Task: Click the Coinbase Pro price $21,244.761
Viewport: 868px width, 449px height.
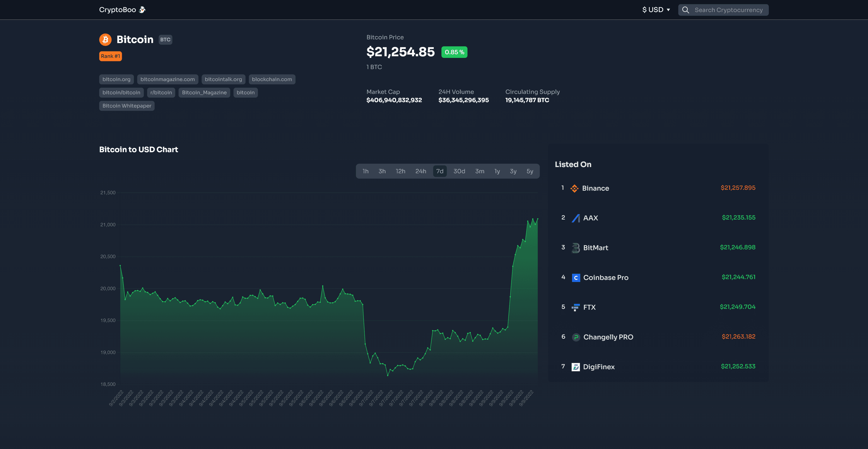Action: point(738,277)
